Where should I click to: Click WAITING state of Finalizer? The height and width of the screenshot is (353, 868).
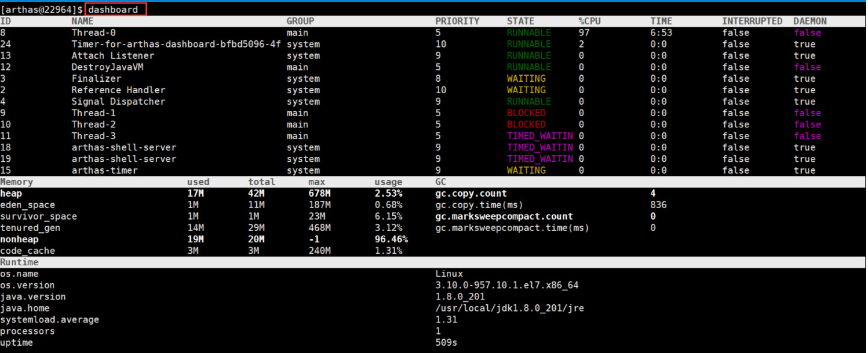526,78
